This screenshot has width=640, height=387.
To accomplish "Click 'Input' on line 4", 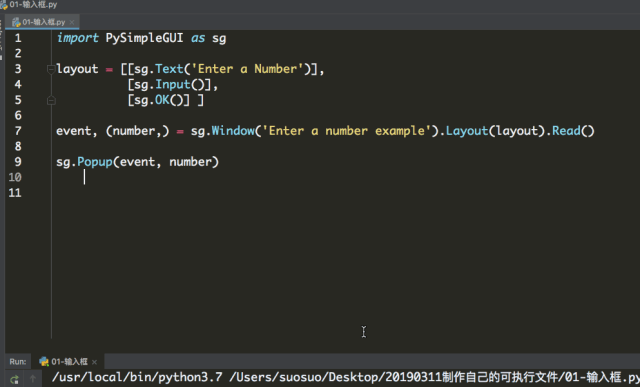I will coord(173,85).
